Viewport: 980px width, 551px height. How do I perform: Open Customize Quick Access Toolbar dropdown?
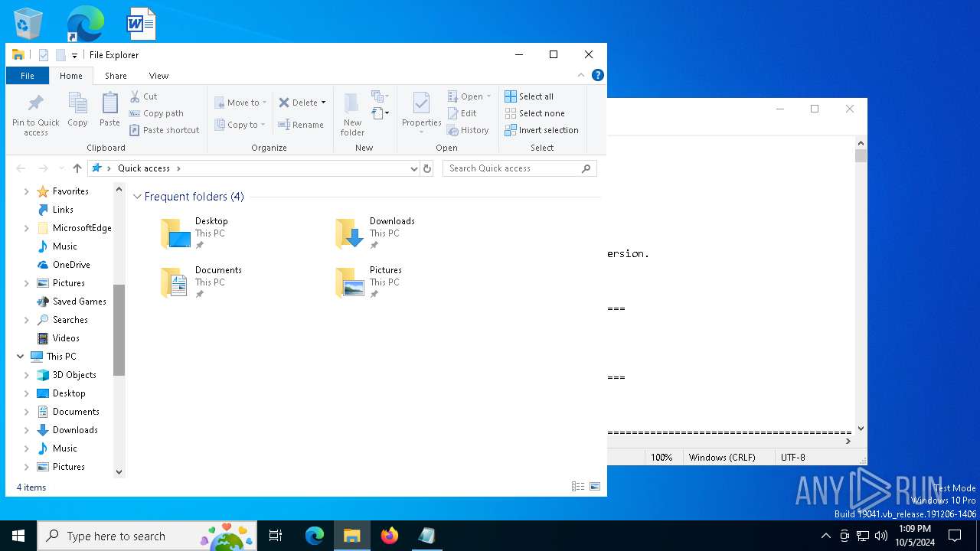pyautogui.click(x=74, y=55)
